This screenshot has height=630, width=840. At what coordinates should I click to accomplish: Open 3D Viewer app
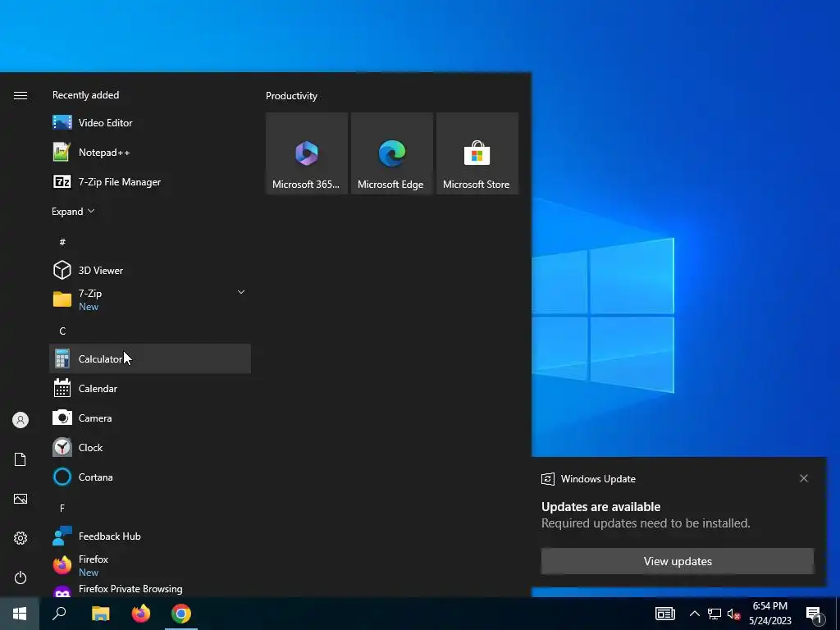pos(150,270)
